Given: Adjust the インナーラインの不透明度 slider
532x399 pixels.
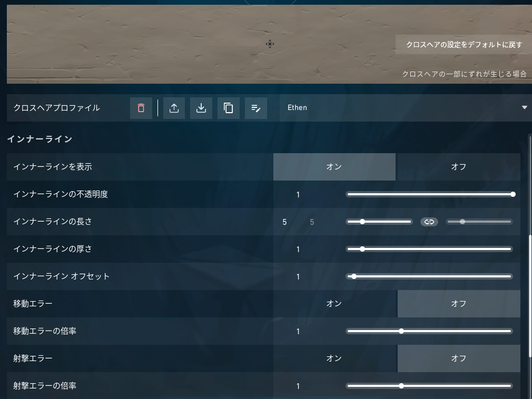Looking at the screenshot, I should point(429,194).
